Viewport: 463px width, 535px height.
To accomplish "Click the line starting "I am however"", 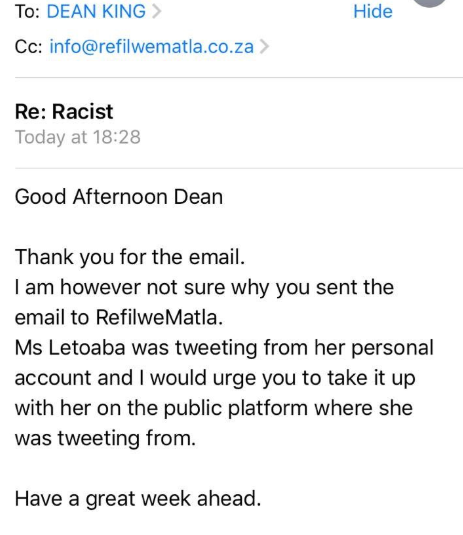I will (204, 287).
